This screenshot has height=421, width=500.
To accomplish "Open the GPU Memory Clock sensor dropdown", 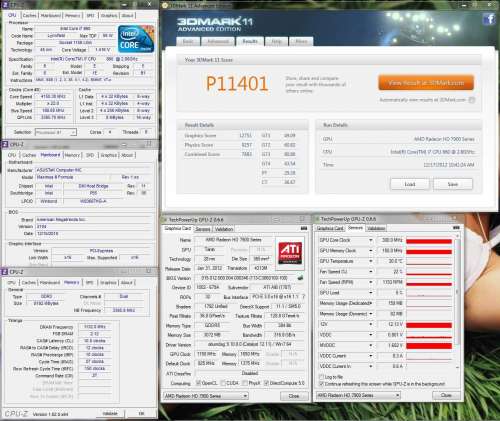I will (370, 250).
